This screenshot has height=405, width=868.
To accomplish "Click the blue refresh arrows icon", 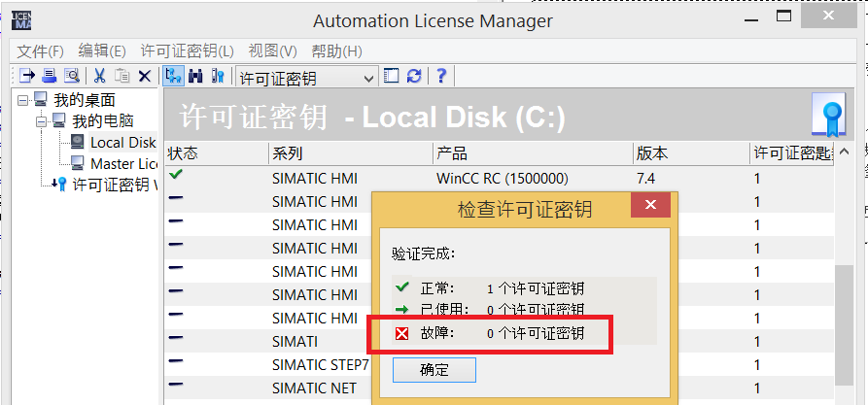I will (x=415, y=76).
